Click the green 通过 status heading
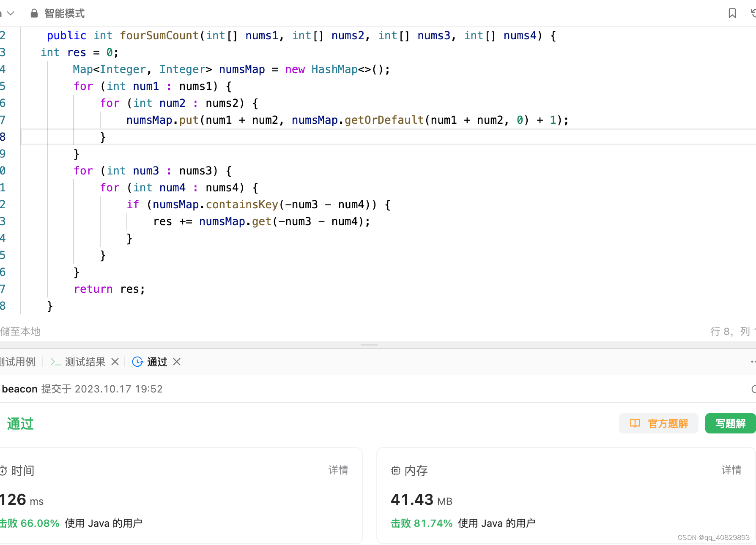756x545 pixels. point(20,424)
